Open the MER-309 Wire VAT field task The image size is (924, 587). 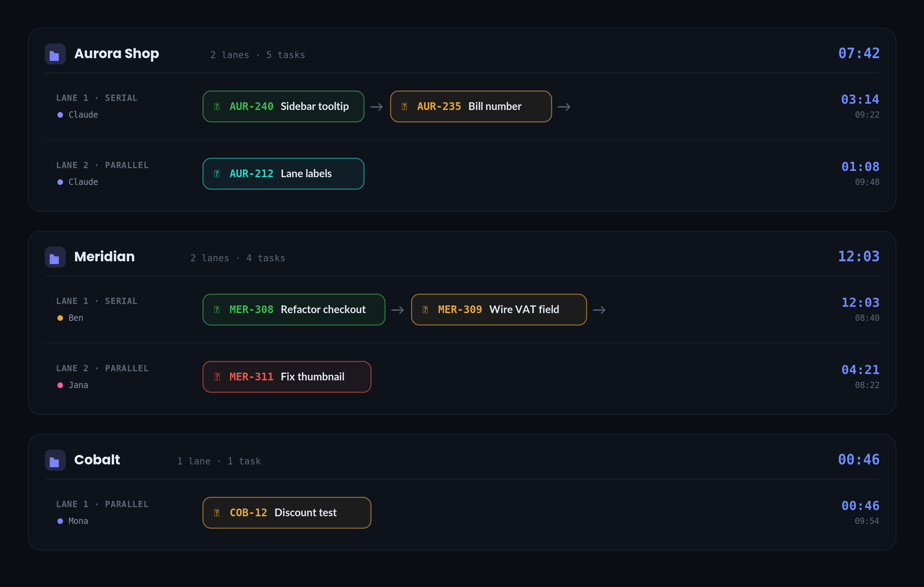499,309
